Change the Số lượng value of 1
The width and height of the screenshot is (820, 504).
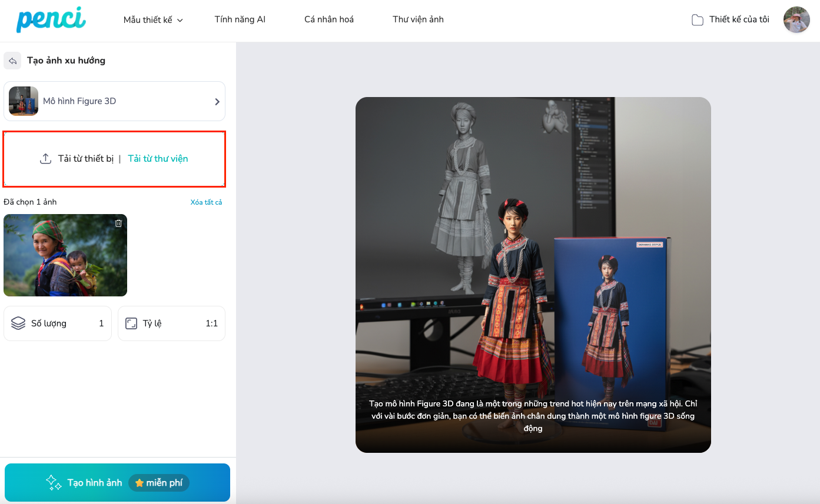(101, 323)
